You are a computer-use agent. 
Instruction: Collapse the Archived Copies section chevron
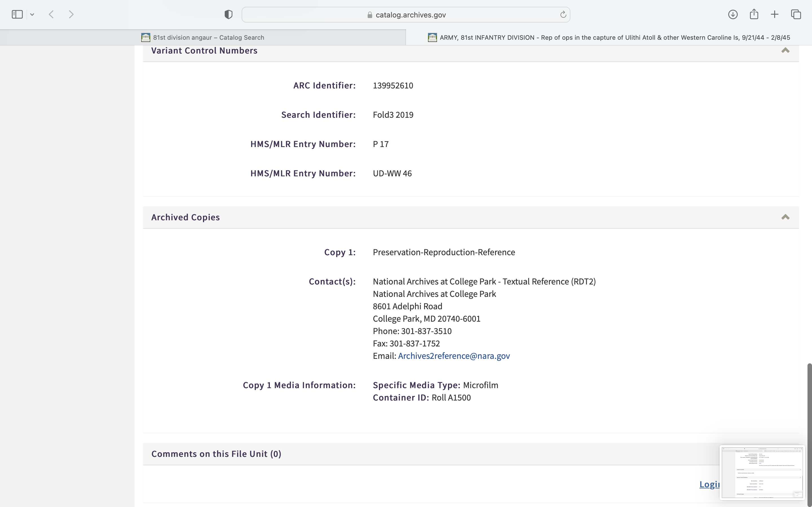(x=785, y=217)
